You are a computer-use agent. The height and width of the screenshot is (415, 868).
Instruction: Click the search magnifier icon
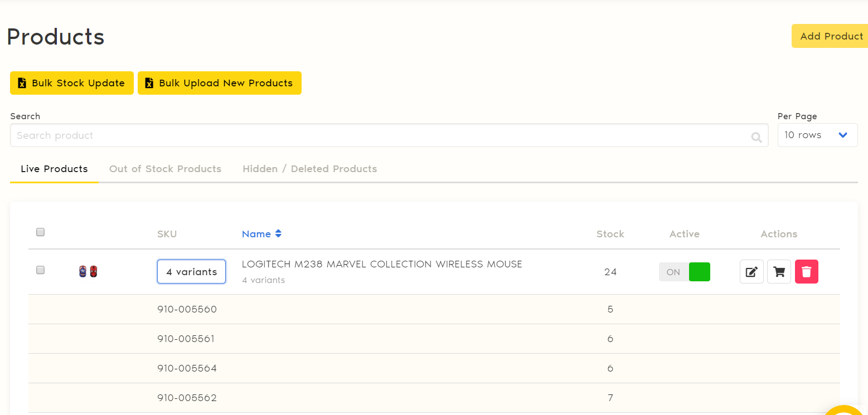click(756, 137)
